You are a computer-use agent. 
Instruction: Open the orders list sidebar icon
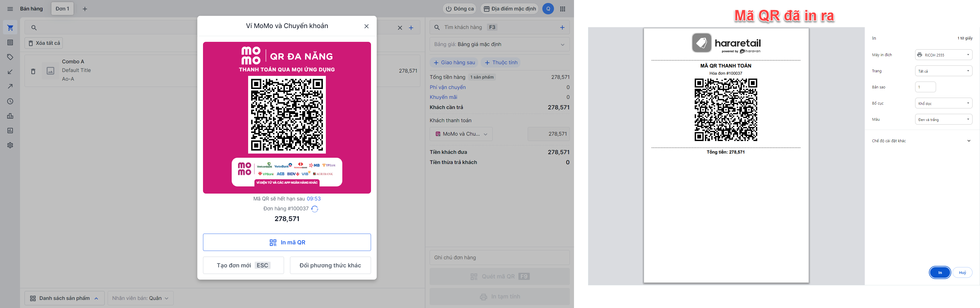click(10, 43)
